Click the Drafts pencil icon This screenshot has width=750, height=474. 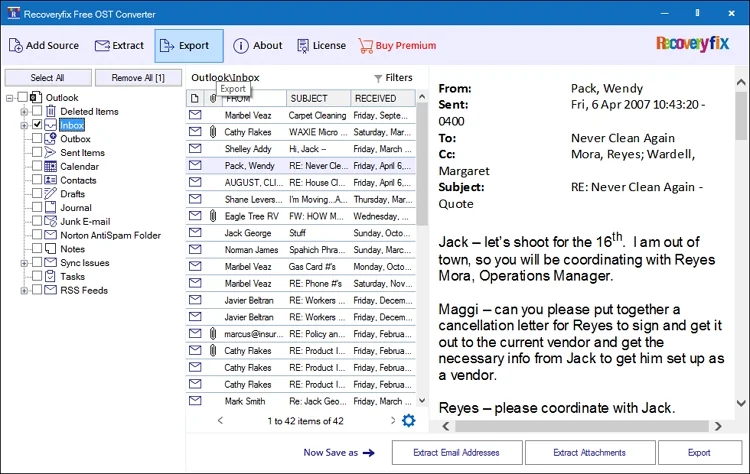pyautogui.click(x=50, y=194)
